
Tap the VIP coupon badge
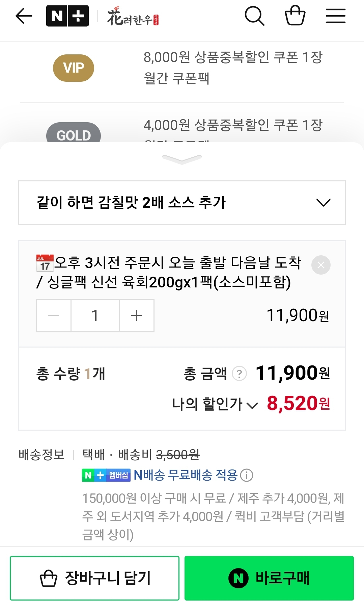[x=74, y=68]
